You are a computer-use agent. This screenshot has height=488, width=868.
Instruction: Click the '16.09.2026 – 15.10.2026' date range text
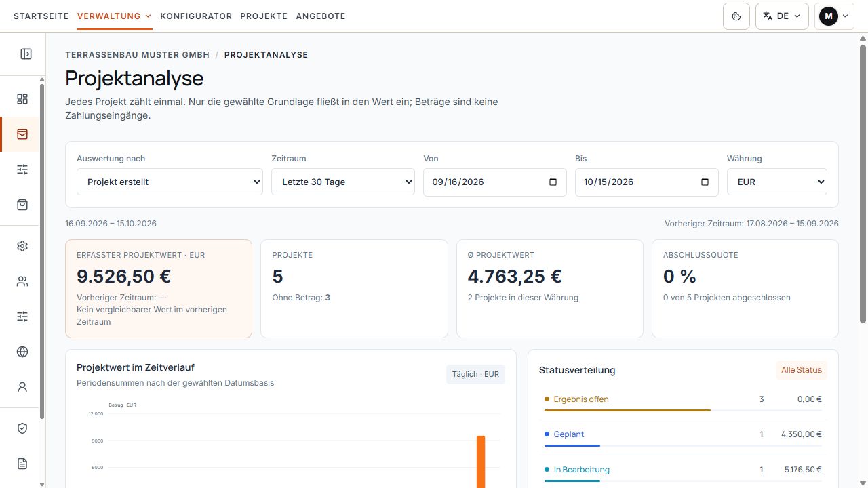coord(111,224)
